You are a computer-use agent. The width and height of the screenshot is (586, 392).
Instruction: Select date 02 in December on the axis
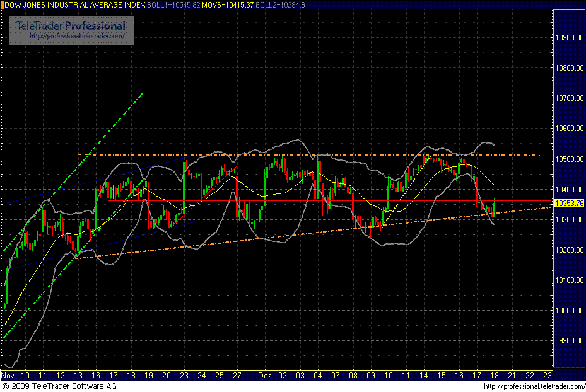[x=283, y=375]
